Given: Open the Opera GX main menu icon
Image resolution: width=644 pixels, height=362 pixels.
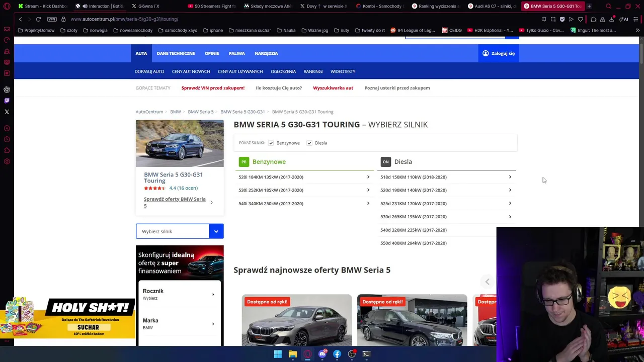Looking at the screenshot, I should tap(7, 6).
